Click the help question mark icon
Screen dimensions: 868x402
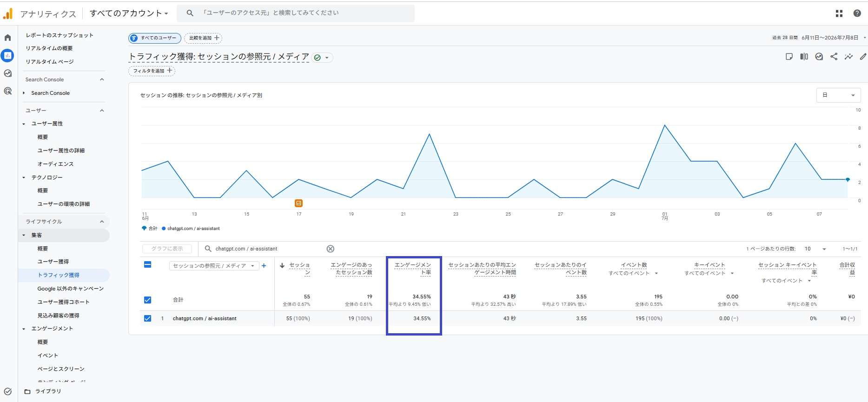pyautogui.click(x=857, y=13)
